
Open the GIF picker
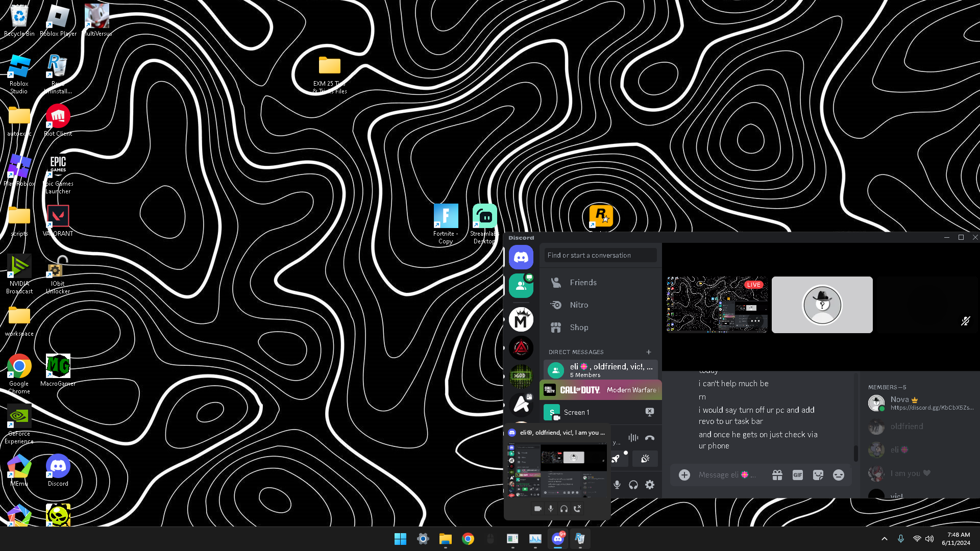797,475
